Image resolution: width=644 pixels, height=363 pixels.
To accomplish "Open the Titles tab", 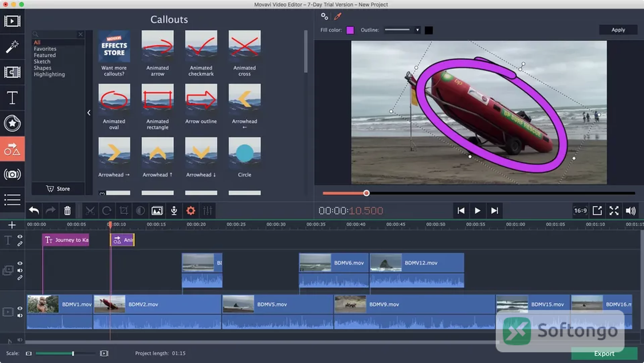I will (12, 98).
